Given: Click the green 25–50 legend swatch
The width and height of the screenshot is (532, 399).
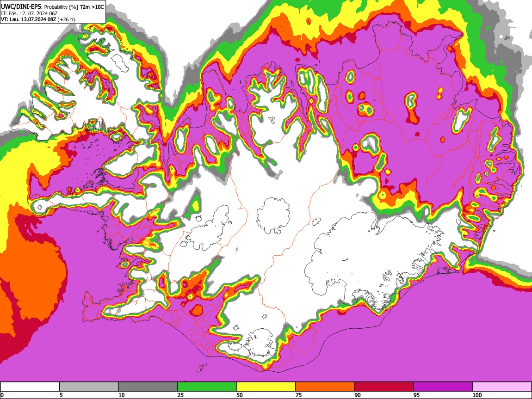Looking at the screenshot, I should coord(207,387).
